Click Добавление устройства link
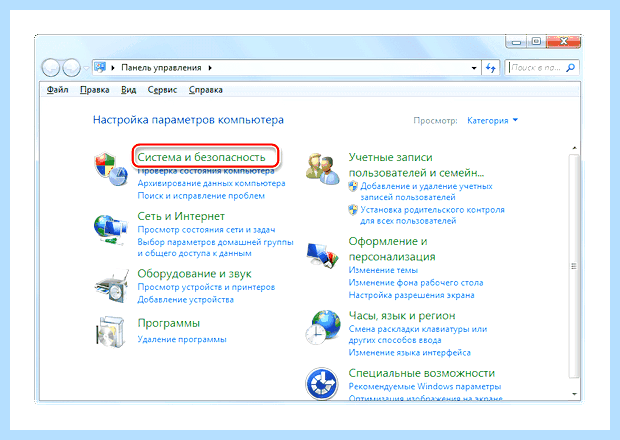Screen dimensions: 620x440 (185, 300)
